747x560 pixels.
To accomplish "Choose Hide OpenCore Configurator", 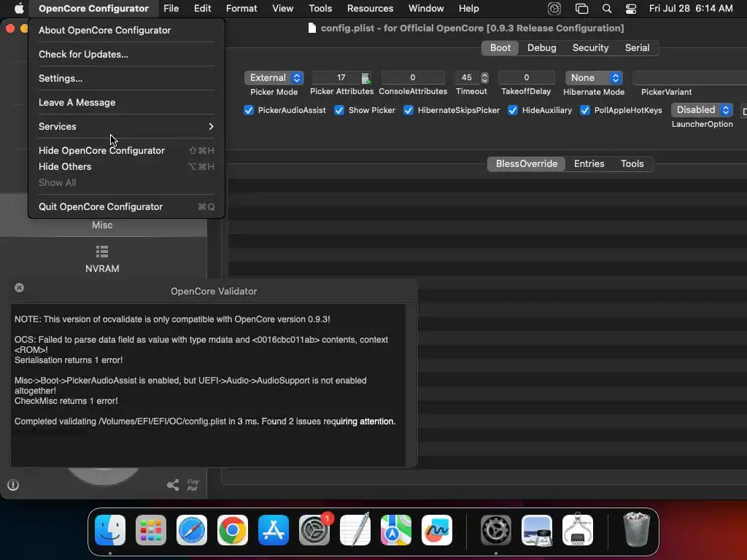I will 126,150.
